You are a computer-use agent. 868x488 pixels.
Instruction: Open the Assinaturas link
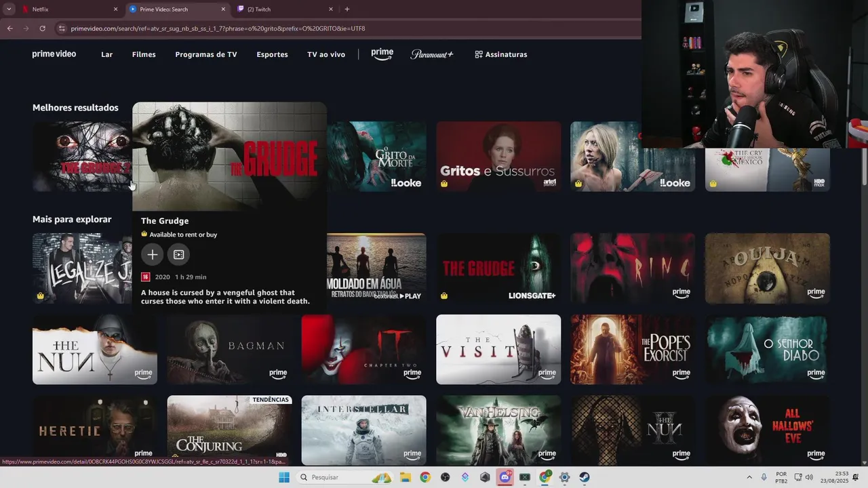[x=501, y=54]
